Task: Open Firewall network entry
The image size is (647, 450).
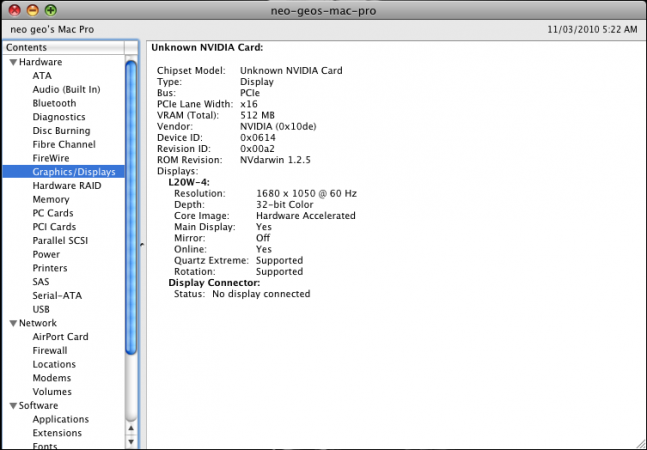Action: click(x=50, y=351)
